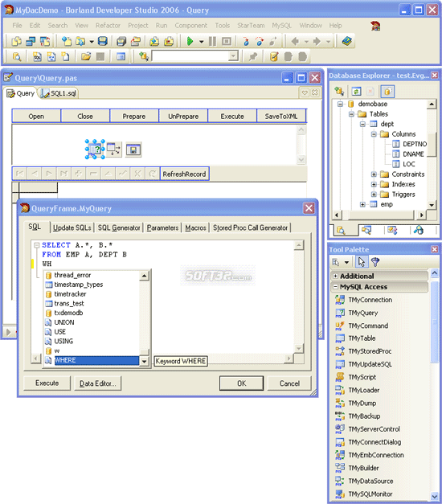
Task: Click the green Run arrow in toolbar
Action: 190,41
